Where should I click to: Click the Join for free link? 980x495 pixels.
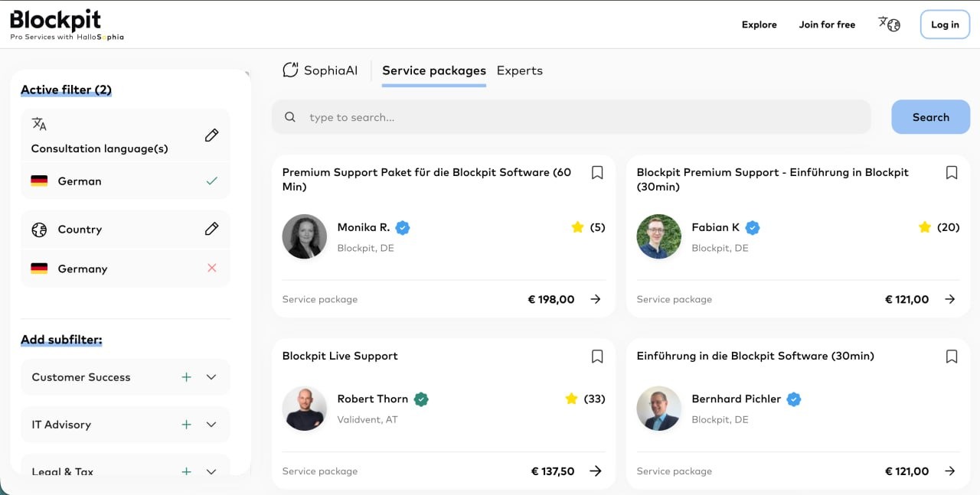pos(827,24)
